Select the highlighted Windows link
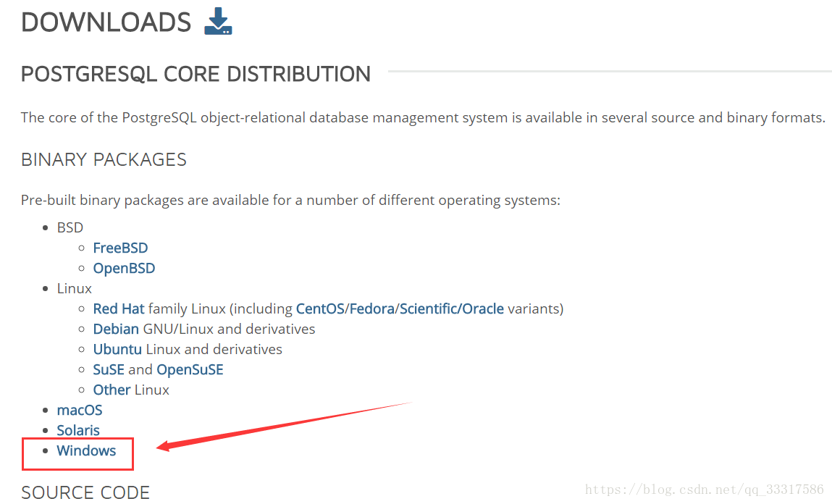The height and width of the screenshot is (504, 832). 87,450
